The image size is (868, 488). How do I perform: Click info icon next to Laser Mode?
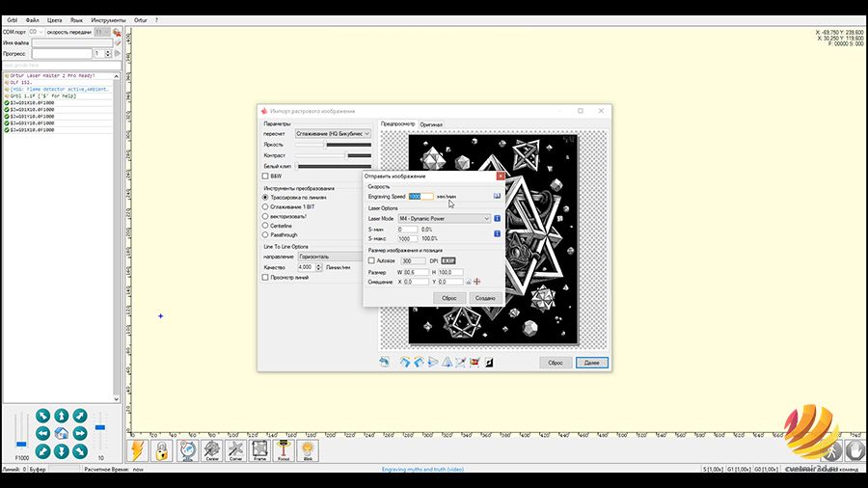click(x=497, y=219)
